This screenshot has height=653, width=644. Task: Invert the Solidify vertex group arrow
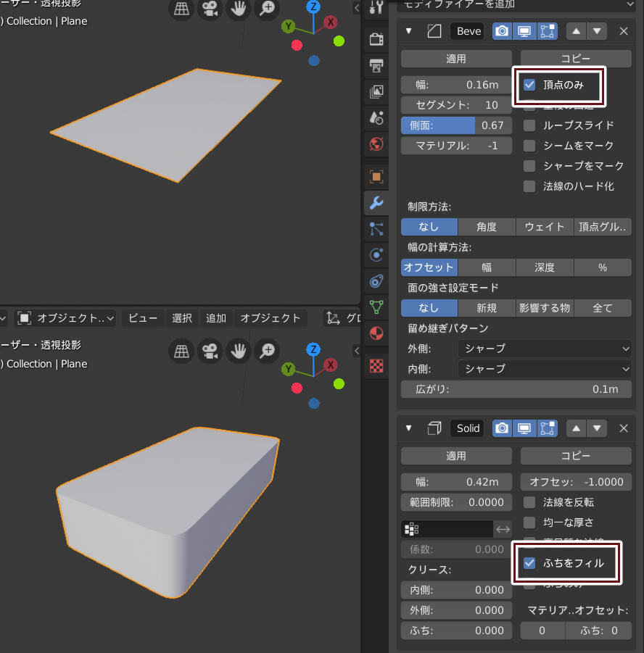click(x=503, y=529)
